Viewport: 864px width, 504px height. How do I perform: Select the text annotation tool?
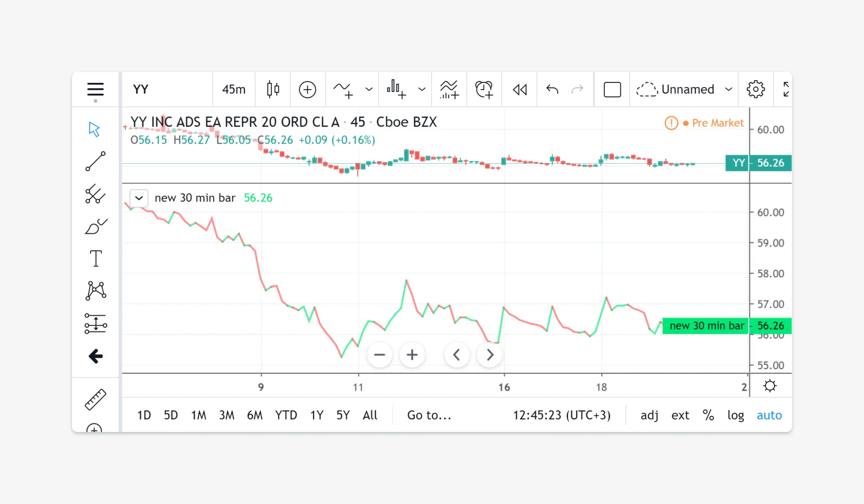95,259
